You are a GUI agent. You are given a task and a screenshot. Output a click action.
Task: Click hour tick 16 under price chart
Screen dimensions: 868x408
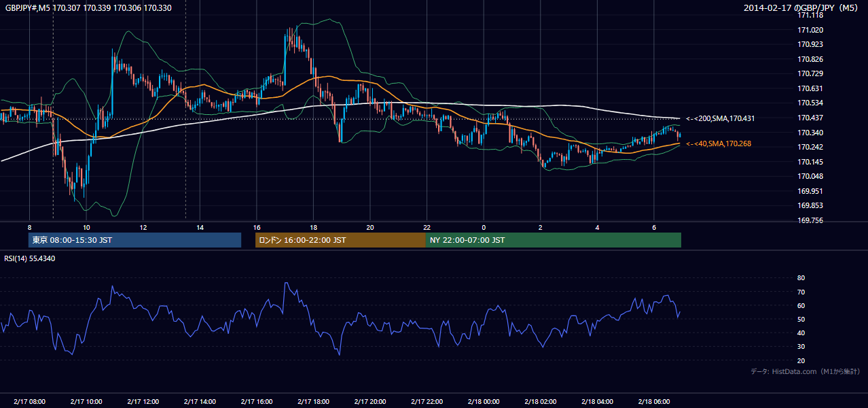pos(256,227)
